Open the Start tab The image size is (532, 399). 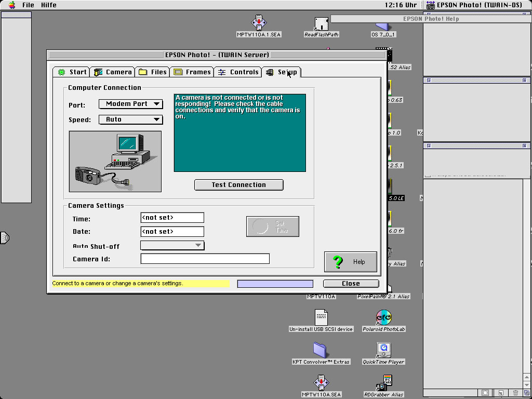click(71, 72)
